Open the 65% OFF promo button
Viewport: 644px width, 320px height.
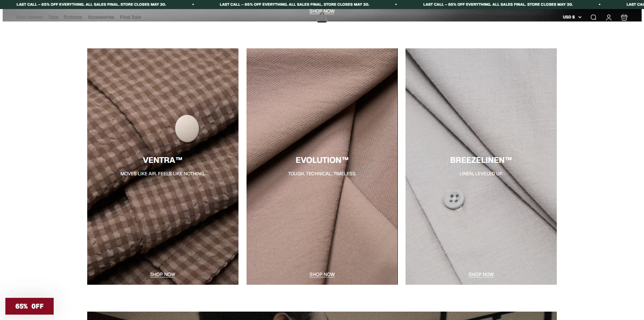tap(30, 306)
